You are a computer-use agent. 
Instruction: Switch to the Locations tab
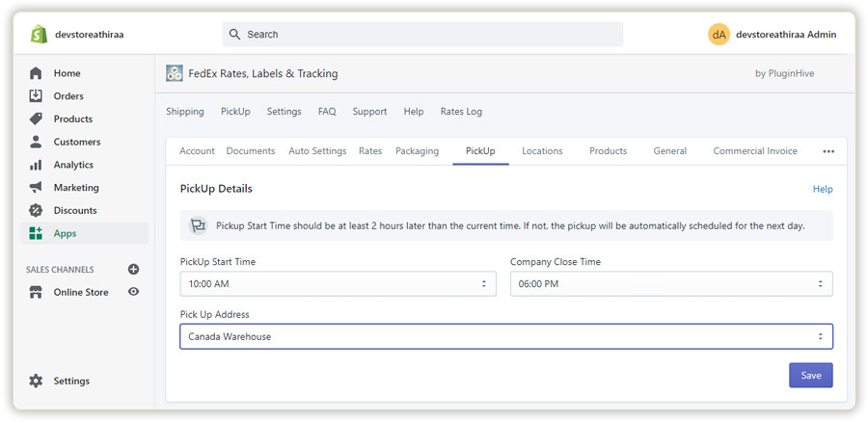coord(542,151)
